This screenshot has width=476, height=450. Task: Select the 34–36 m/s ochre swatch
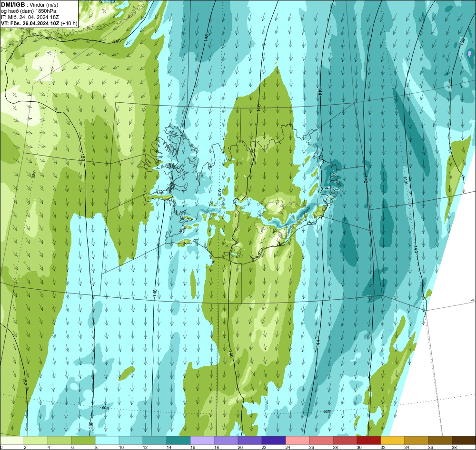pyautogui.click(x=416, y=440)
